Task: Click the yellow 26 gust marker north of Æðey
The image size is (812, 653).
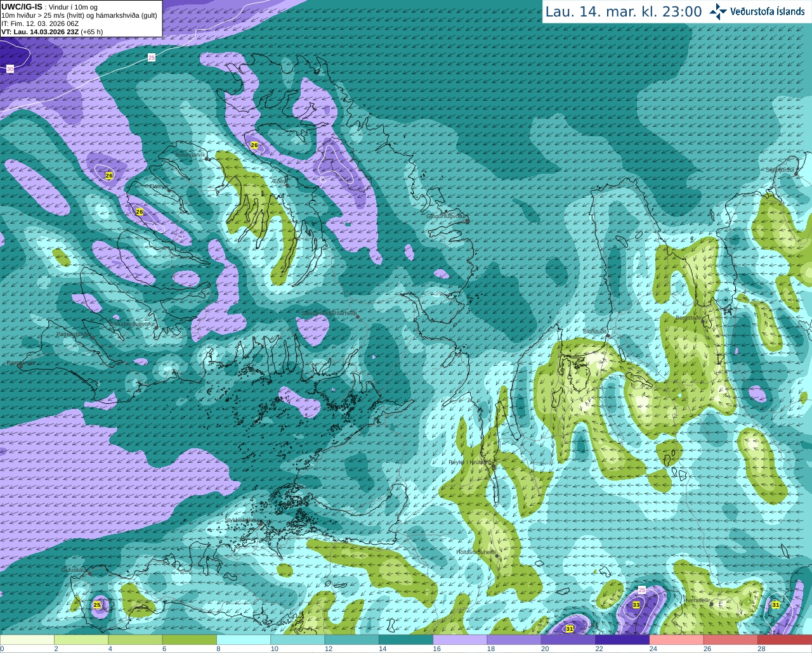Action: pyautogui.click(x=254, y=145)
